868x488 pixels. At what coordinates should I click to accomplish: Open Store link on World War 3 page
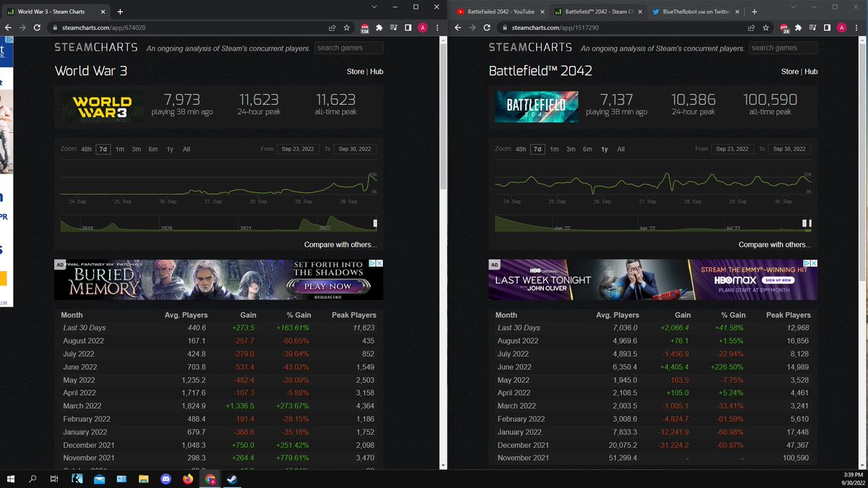click(x=355, y=72)
